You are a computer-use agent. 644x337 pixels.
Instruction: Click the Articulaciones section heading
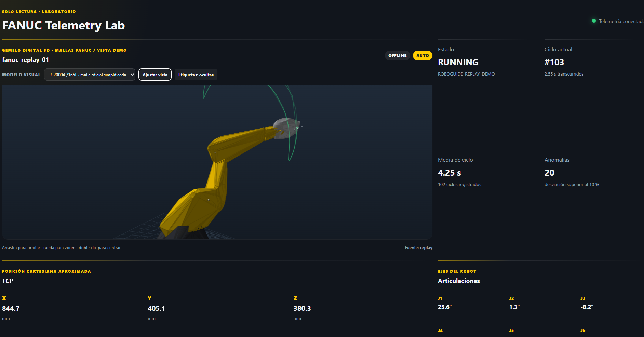(x=459, y=281)
